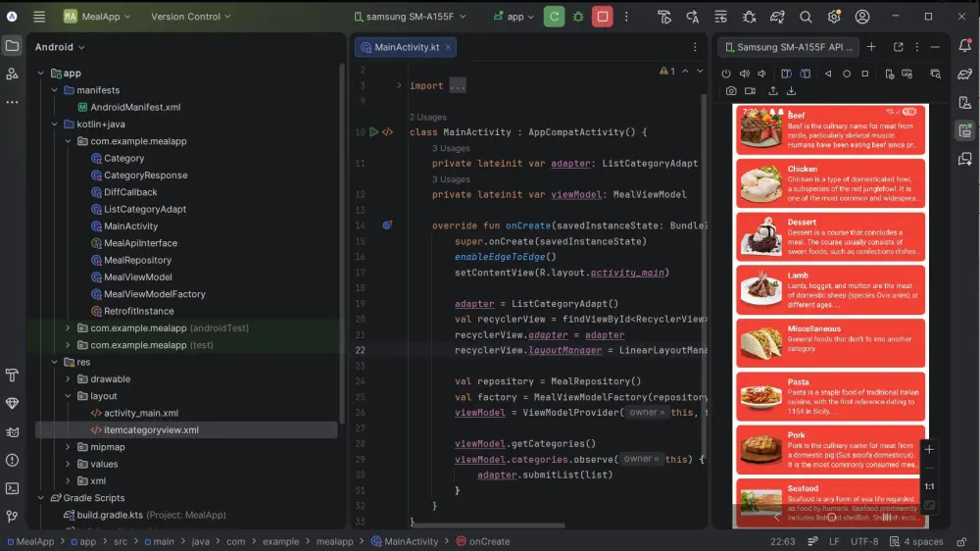The image size is (980, 551).
Task: Click the emulator power button
Action: [725, 74]
